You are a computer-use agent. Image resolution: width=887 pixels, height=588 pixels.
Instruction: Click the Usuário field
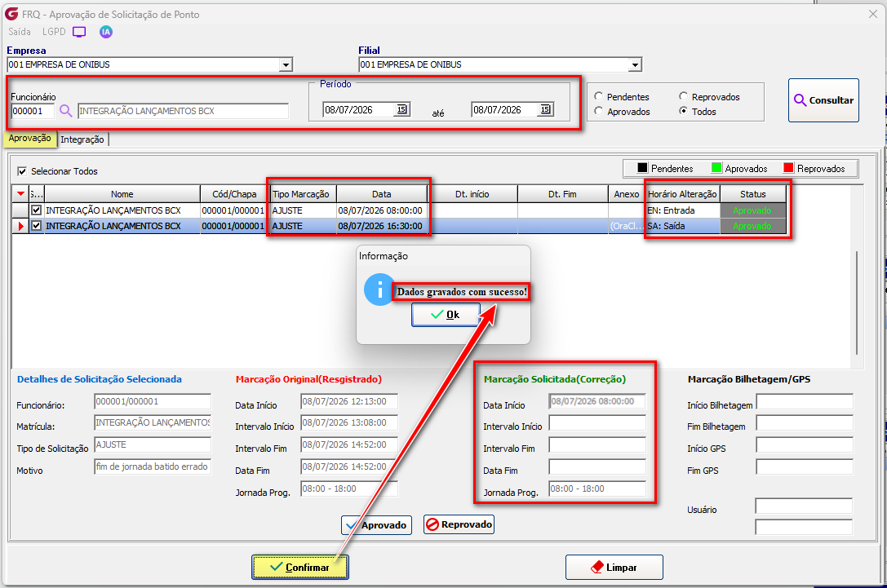(x=804, y=506)
